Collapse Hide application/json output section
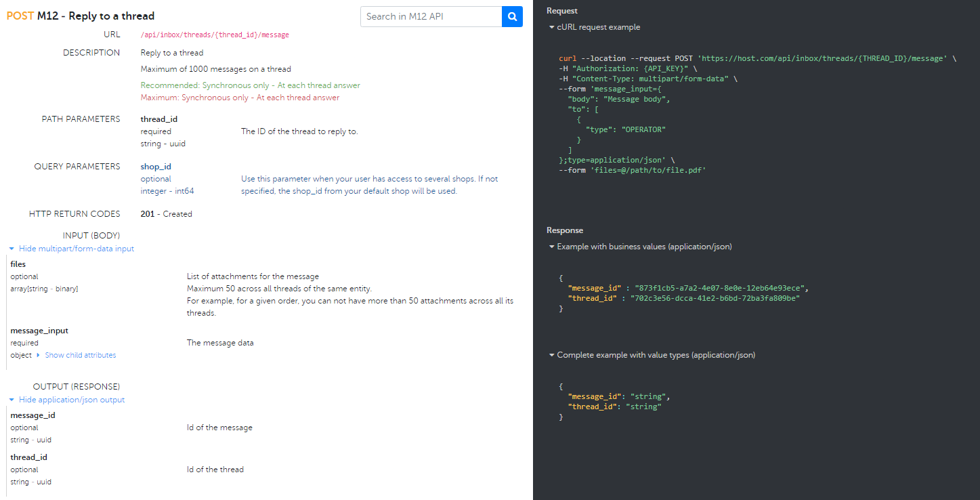980x500 pixels. pyautogui.click(x=66, y=400)
